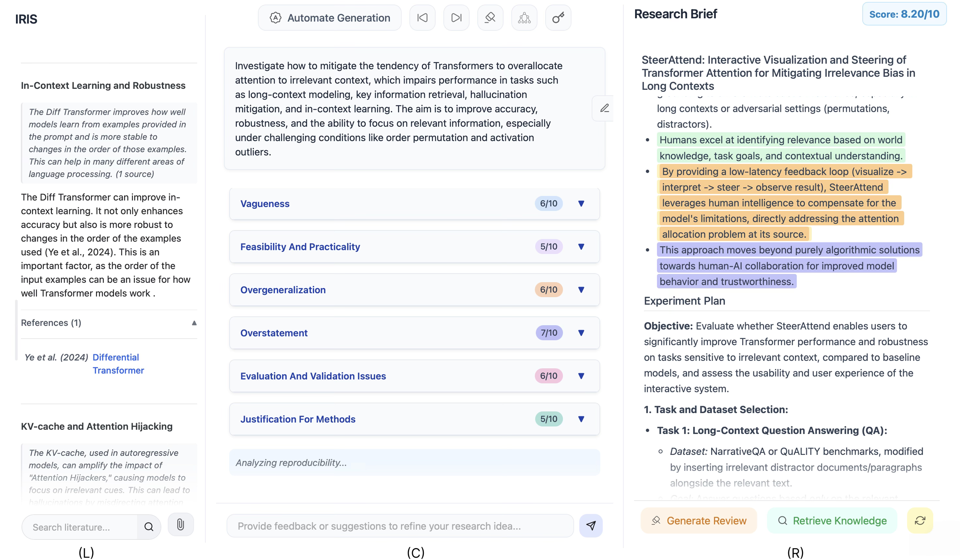This screenshot has width=960, height=560.
Task: Click the Retrieve Knowledge button
Action: pos(832,520)
